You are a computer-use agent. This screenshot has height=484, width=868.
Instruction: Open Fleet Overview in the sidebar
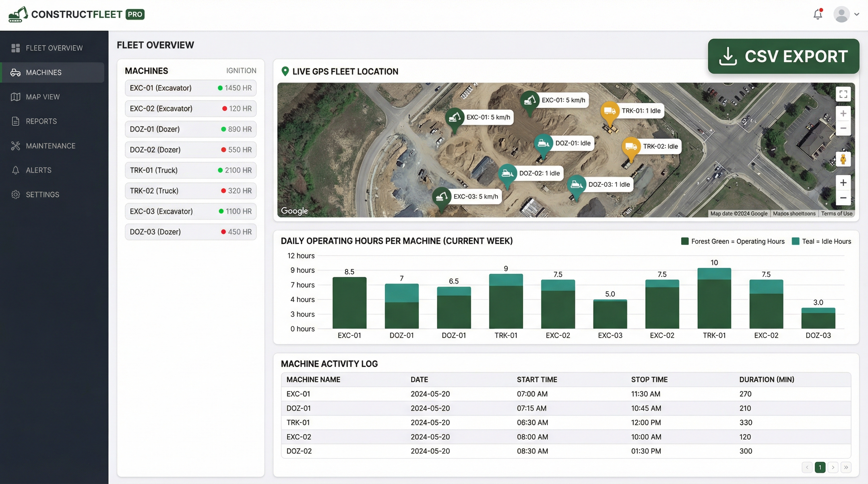52,48
